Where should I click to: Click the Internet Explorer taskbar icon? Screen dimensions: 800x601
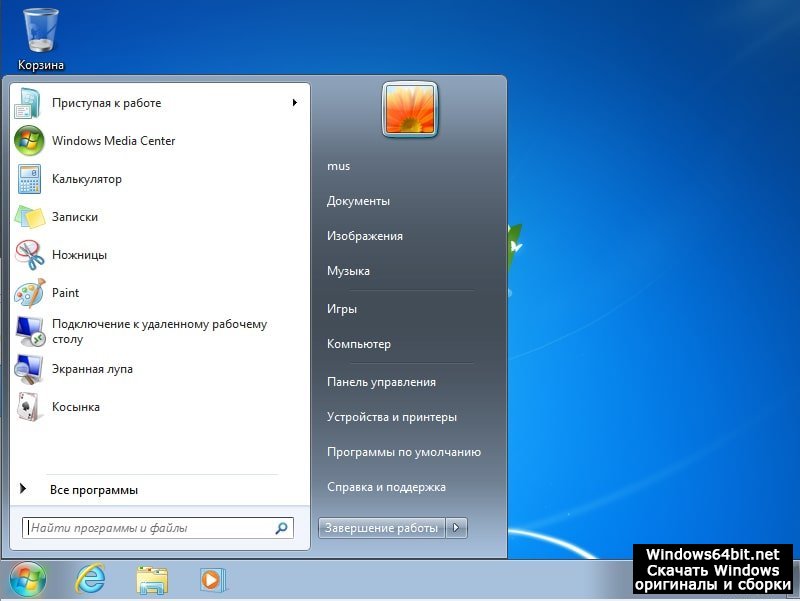pyautogui.click(x=89, y=579)
